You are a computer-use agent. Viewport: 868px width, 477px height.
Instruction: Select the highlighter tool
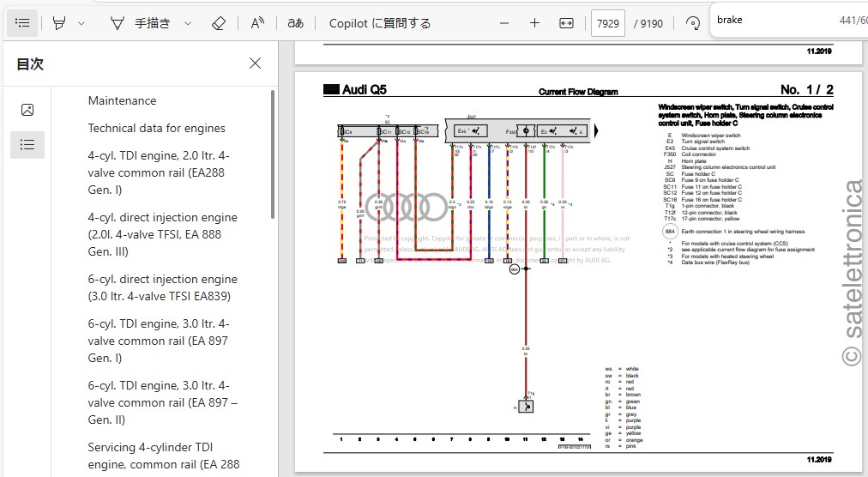click(x=59, y=23)
